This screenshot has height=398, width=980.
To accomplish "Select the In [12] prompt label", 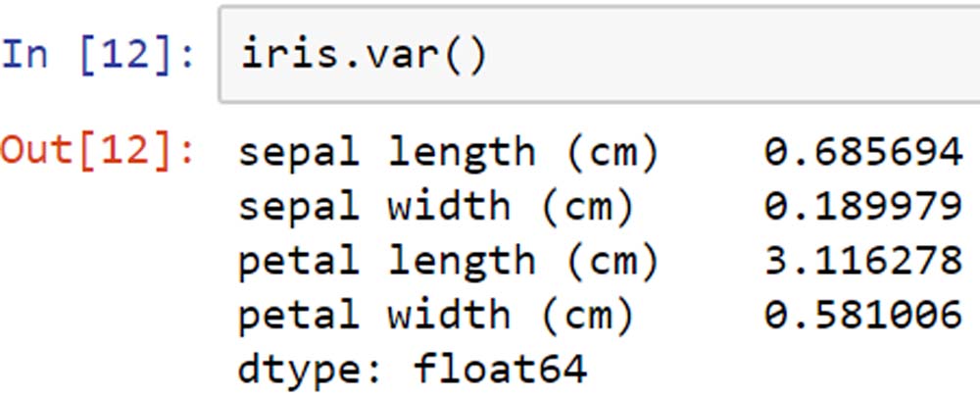I will point(98,56).
